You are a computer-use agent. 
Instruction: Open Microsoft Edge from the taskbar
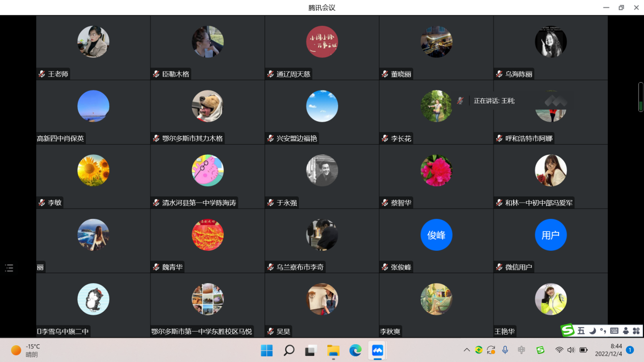pos(355,350)
